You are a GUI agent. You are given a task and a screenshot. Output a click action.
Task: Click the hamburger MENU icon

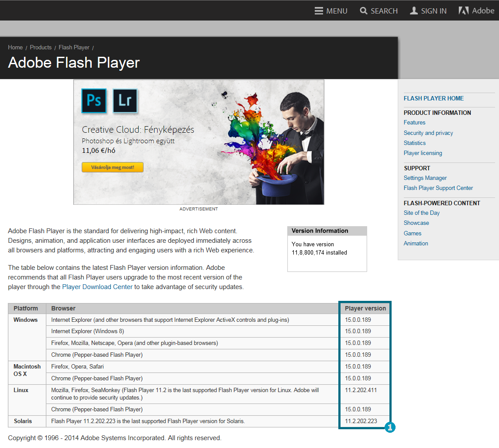319,11
